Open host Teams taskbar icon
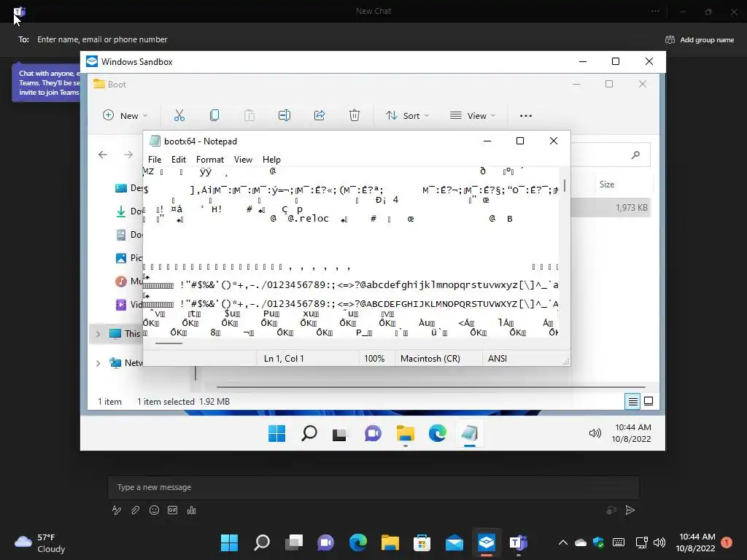Image resolution: width=747 pixels, height=560 pixels. point(519,542)
